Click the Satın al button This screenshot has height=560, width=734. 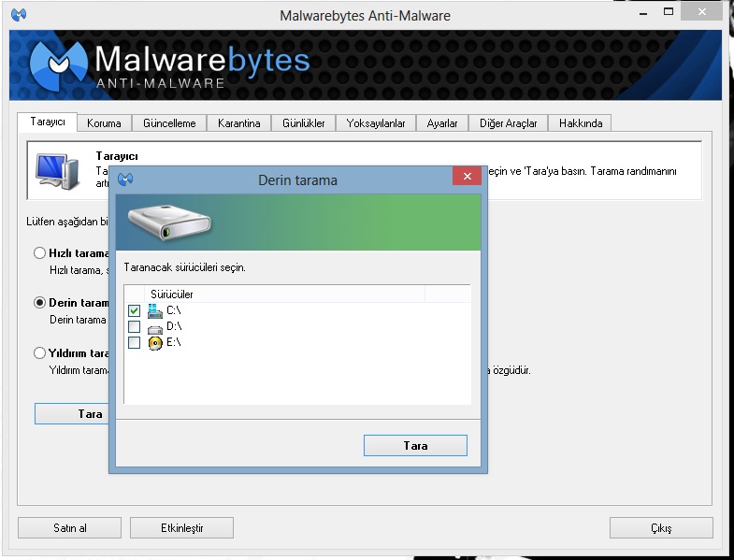pyautogui.click(x=70, y=527)
